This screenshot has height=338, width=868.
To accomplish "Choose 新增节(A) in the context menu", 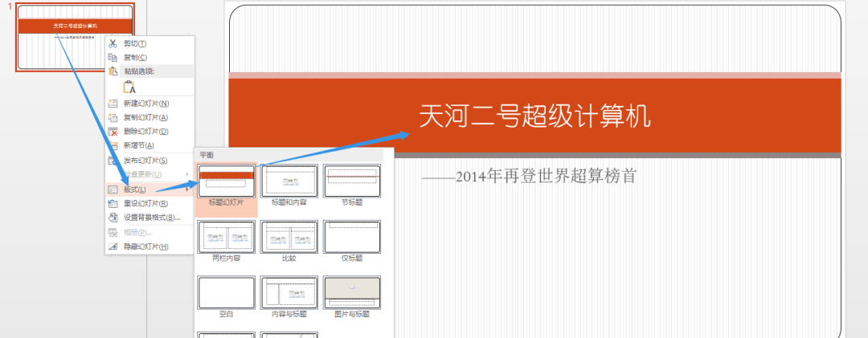I will point(139,145).
